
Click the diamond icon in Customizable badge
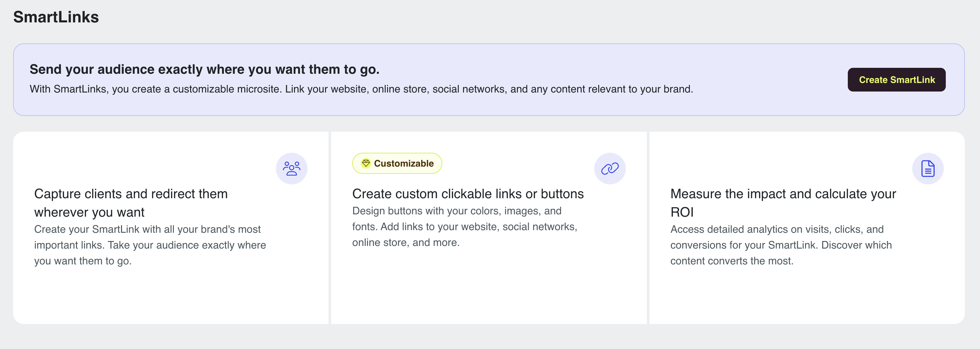click(366, 163)
